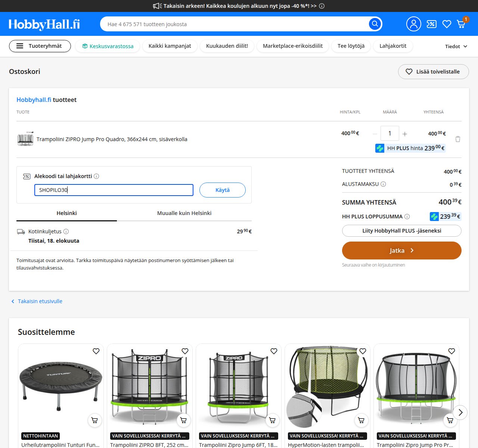This screenshot has width=478, height=448.
Task: Open the Zipro Jump Pro product image
Action: coord(416,387)
